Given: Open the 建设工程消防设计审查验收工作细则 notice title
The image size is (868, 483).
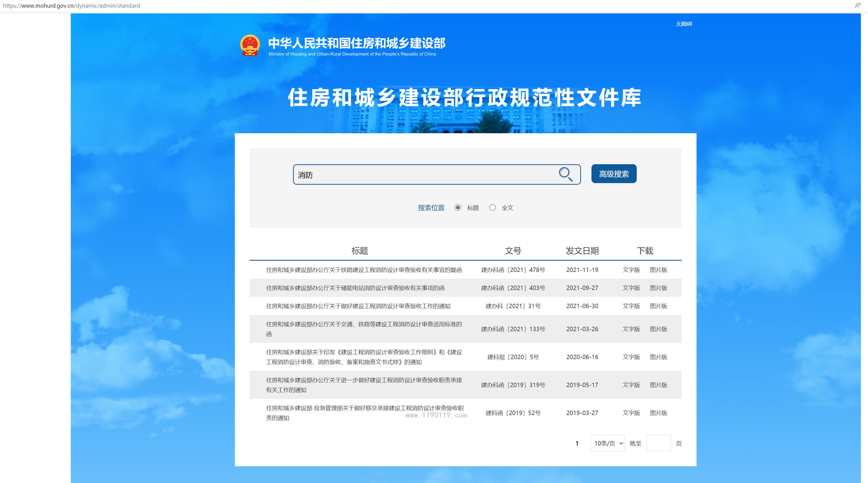Looking at the screenshot, I should click(x=364, y=357).
